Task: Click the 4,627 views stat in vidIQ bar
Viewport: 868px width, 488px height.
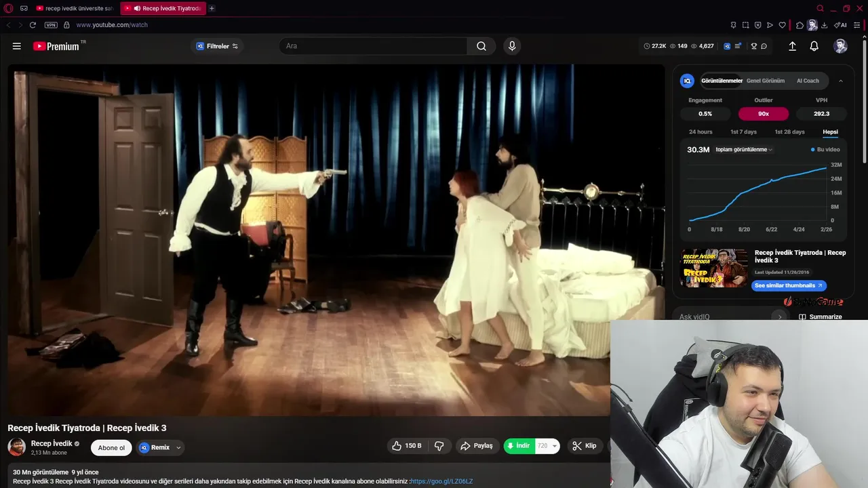Action: (702, 46)
